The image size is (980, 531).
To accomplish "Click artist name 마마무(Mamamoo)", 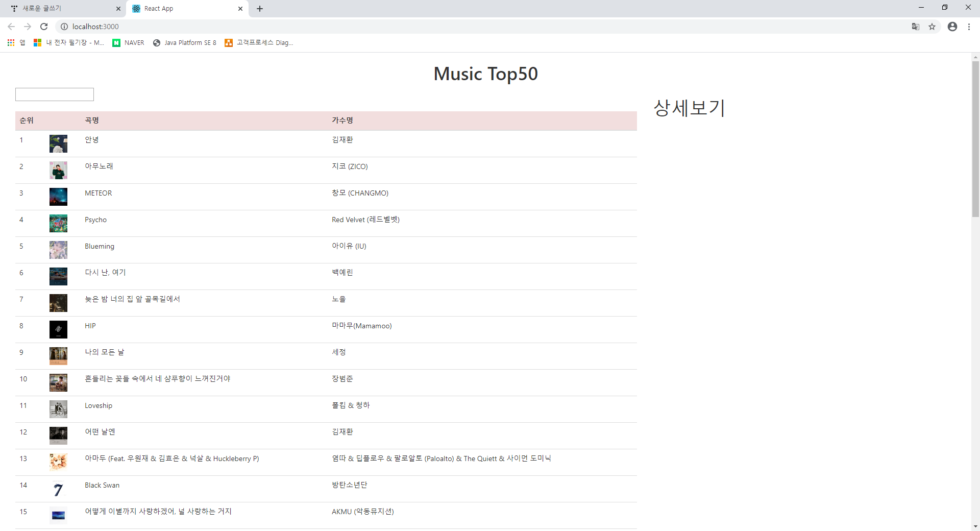I will pyautogui.click(x=362, y=326).
